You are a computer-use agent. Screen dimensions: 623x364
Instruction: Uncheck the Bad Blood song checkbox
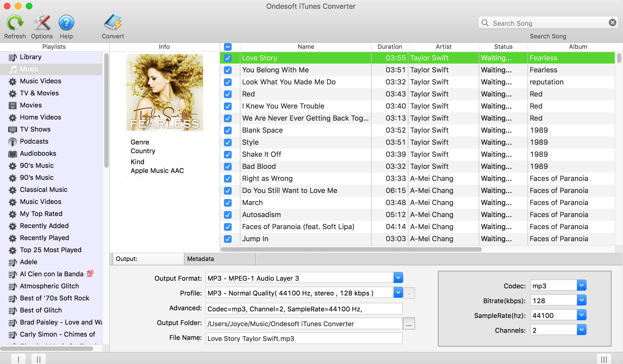228,166
